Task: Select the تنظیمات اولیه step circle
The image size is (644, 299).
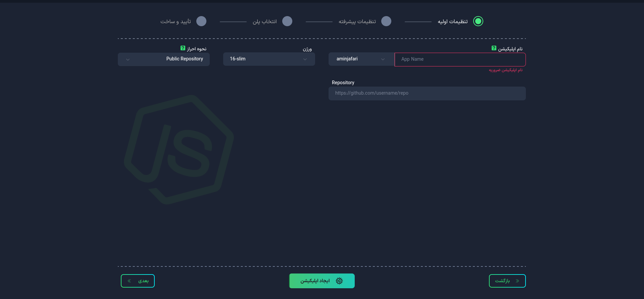Action: [x=478, y=21]
